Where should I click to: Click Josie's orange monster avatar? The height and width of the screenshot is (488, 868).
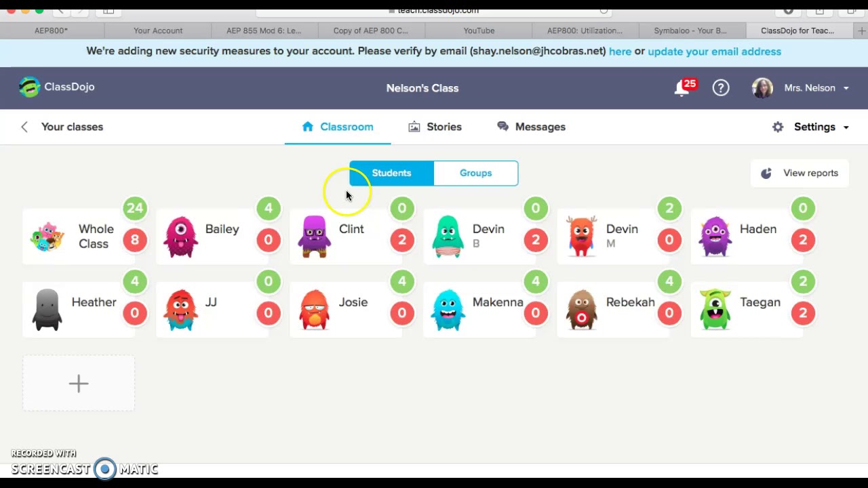pos(314,310)
